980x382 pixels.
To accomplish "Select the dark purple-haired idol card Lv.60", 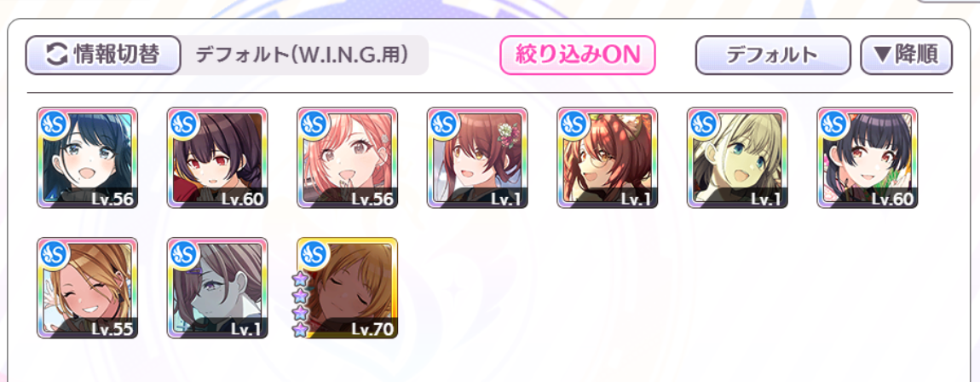I will (x=217, y=158).
